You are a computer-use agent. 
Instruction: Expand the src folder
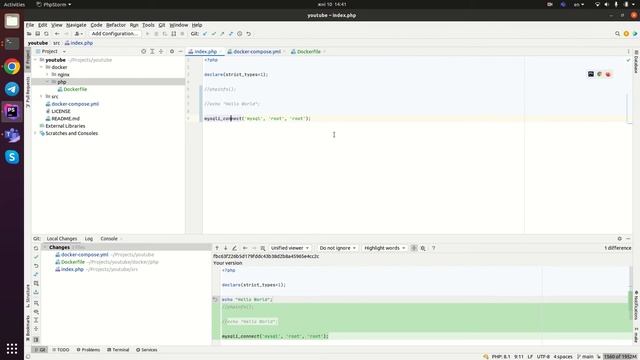pyautogui.click(x=41, y=97)
